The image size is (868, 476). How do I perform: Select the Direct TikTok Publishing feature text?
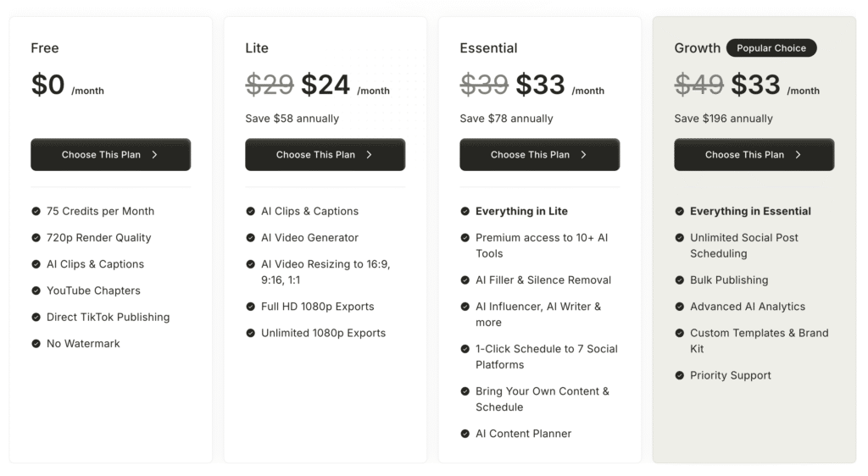[x=108, y=318]
